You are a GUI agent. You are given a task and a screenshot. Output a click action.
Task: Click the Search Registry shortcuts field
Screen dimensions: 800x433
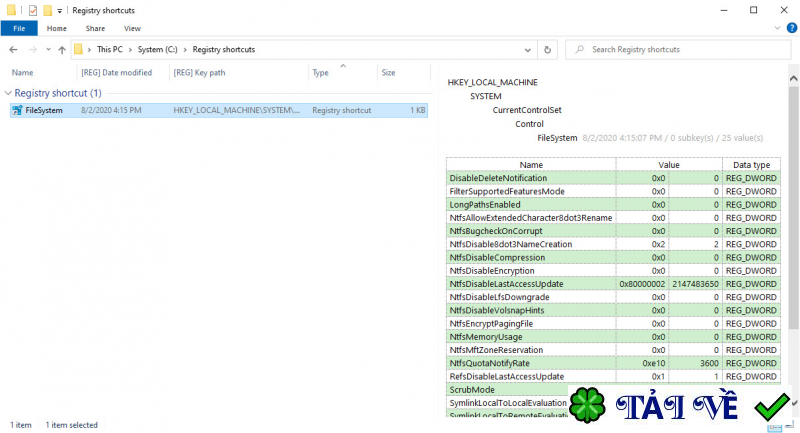click(x=680, y=49)
